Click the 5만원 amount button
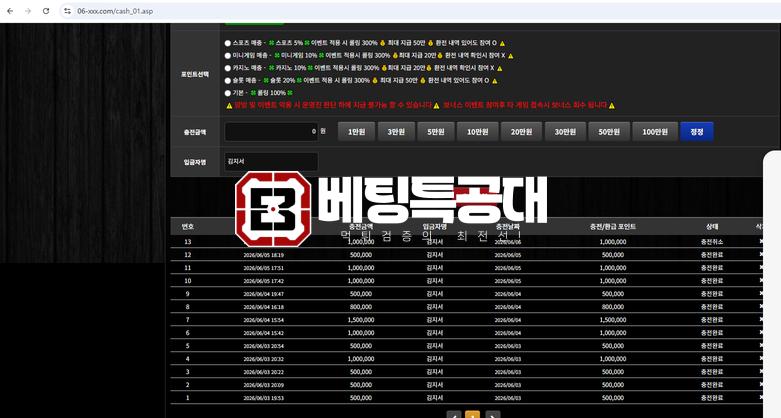This screenshot has width=781, height=418. (x=436, y=132)
